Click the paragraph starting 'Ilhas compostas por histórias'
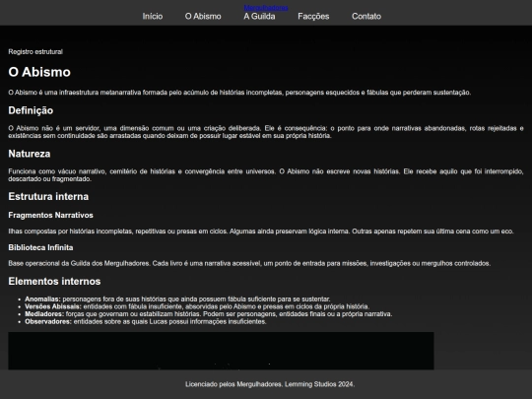The height and width of the screenshot is (399, 532). pyautogui.click(x=261, y=232)
